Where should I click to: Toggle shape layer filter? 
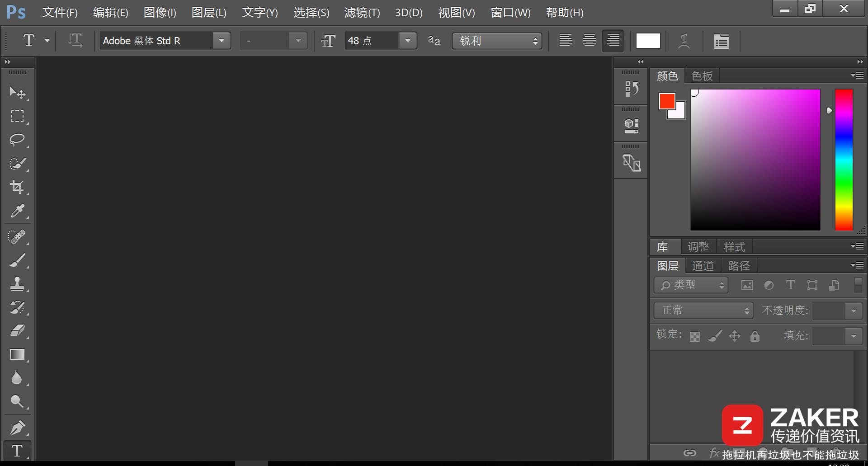click(x=812, y=285)
